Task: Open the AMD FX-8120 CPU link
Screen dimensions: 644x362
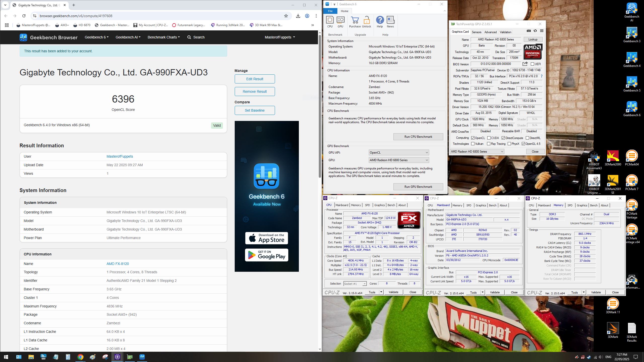Action: click(117, 264)
